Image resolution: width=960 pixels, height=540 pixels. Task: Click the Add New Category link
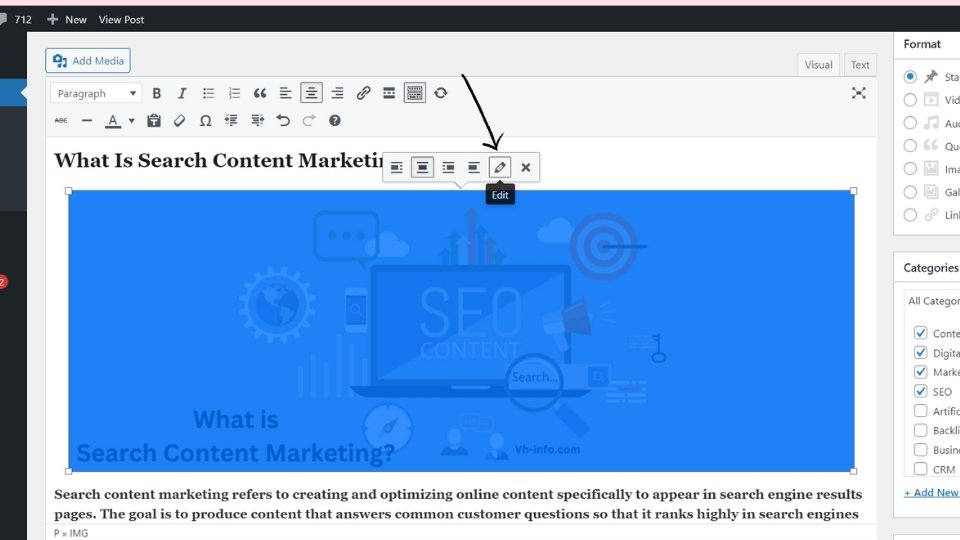(932, 492)
